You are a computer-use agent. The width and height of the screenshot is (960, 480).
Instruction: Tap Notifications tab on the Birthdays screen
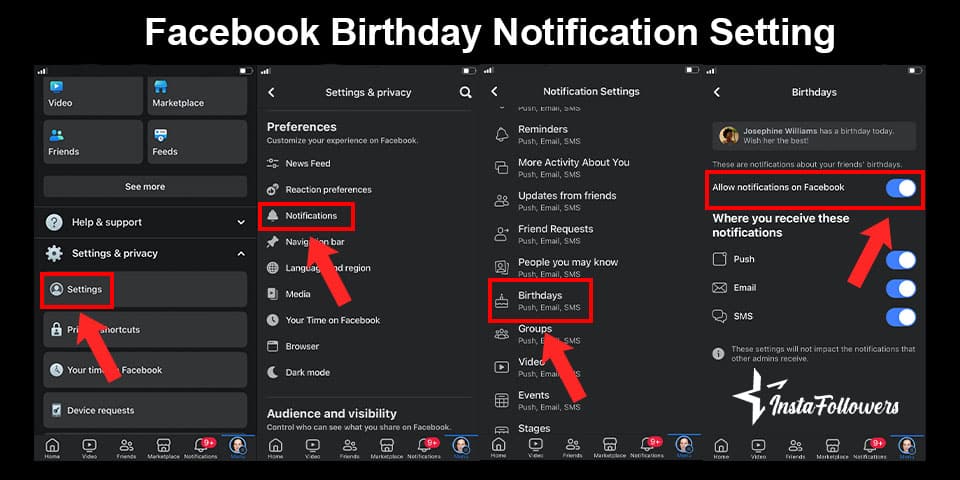click(869, 449)
